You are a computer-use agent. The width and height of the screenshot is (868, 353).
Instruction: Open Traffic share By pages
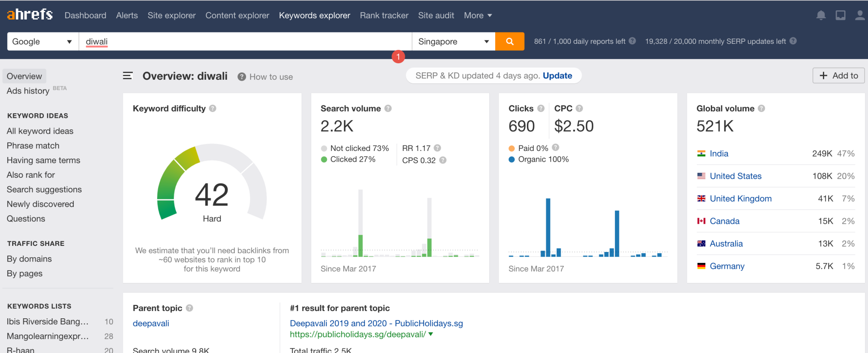coord(25,273)
